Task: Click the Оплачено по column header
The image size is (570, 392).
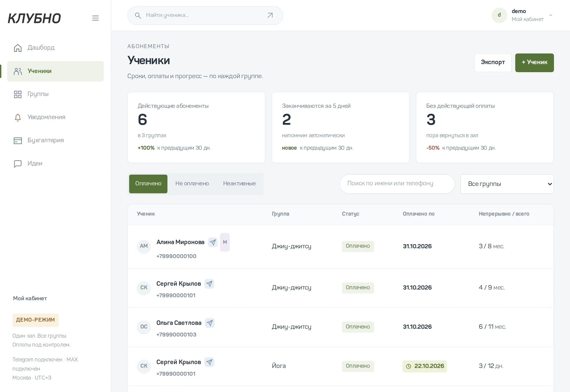Action: [x=418, y=214]
